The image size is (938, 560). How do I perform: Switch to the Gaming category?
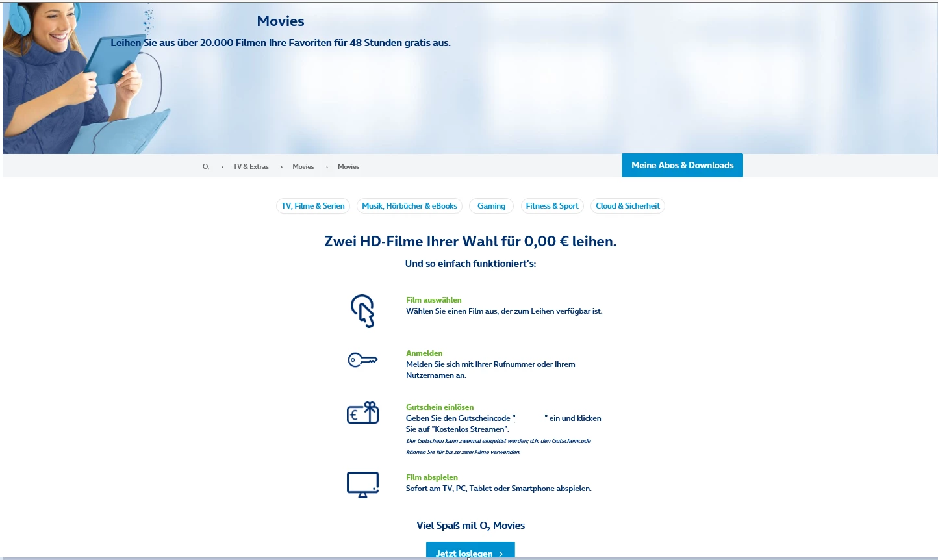coord(491,206)
